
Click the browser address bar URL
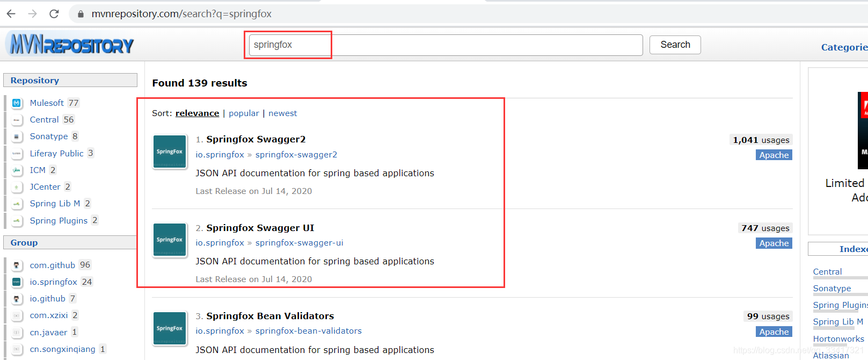181,14
